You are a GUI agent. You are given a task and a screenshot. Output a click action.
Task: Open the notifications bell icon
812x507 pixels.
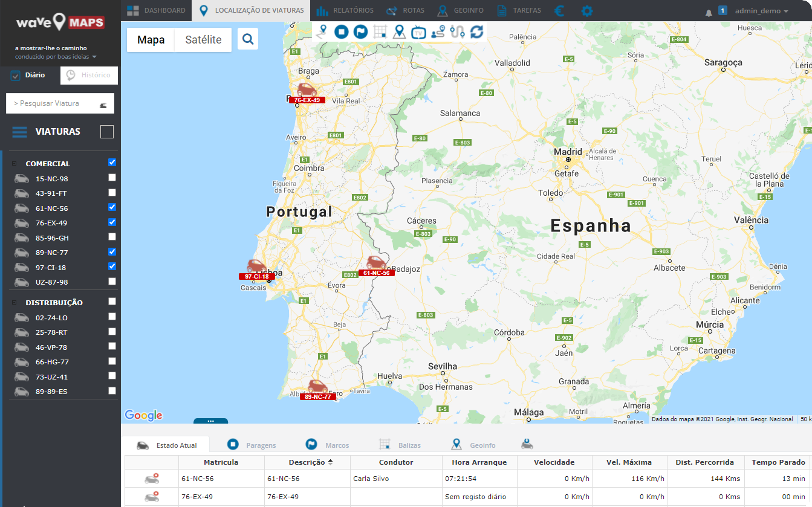click(709, 13)
